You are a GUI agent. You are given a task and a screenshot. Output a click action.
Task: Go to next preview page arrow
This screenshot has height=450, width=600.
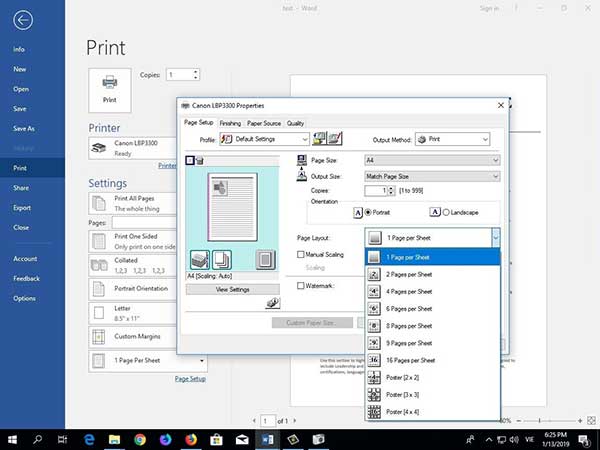295,421
